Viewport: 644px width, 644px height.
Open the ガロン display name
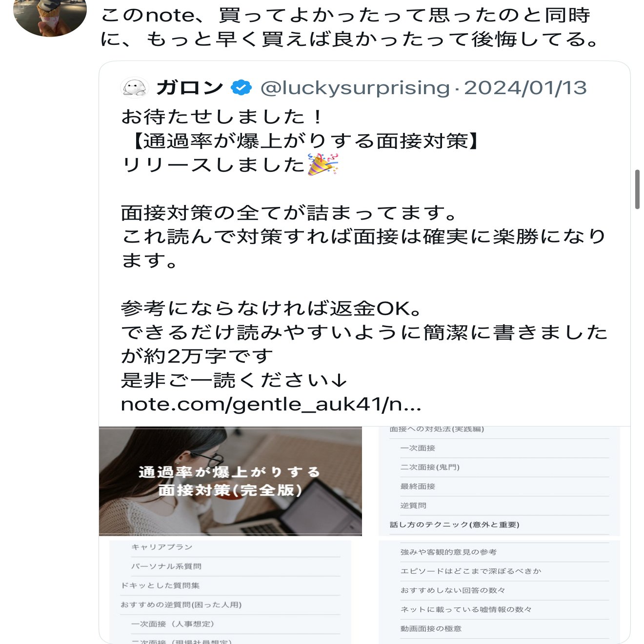(x=189, y=88)
